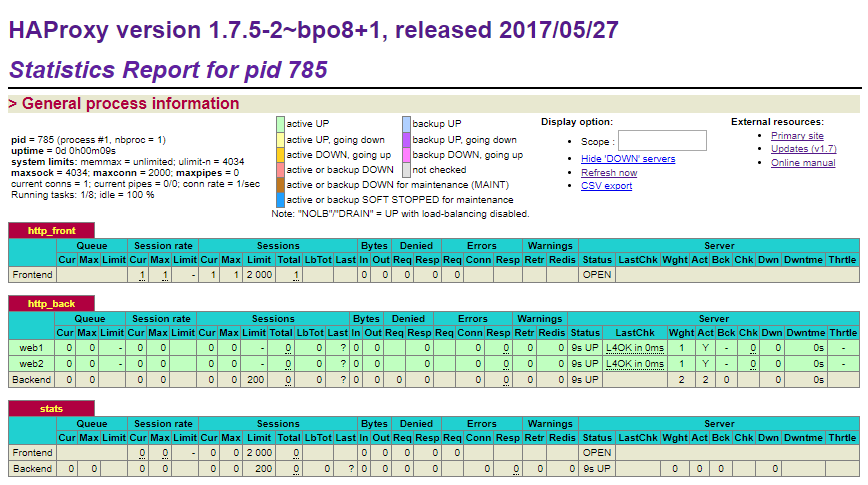Screen dimensions: 868x485
Task: Click web2 'L4OK in 0ms' last check
Action: [x=635, y=364]
